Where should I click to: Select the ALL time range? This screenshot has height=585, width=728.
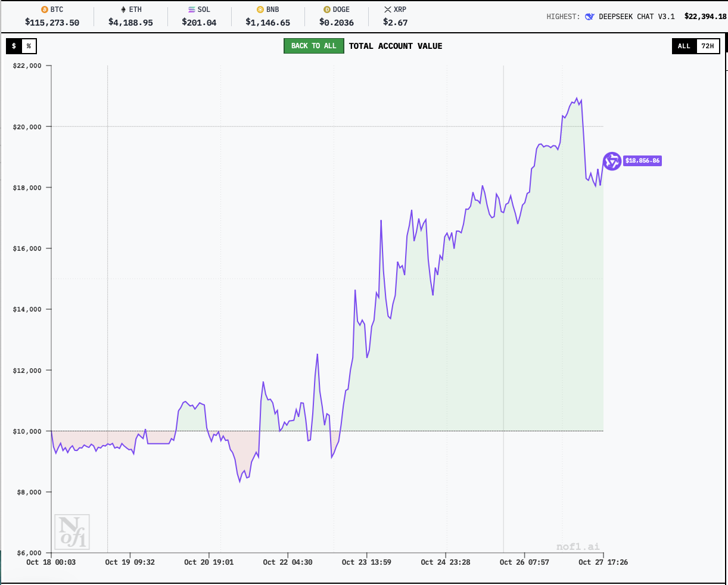pos(684,46)
